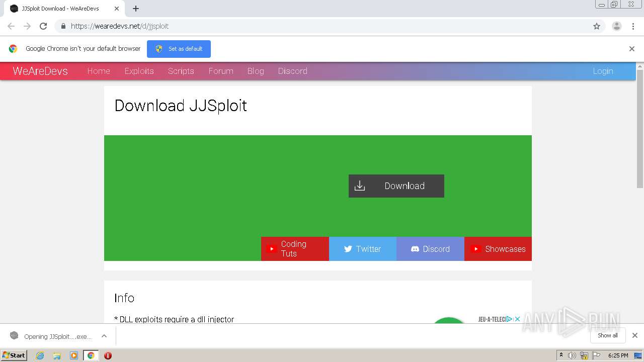Open the JJSploit exe download item
This screenshot has width=644, height=362.
[51, 336]
